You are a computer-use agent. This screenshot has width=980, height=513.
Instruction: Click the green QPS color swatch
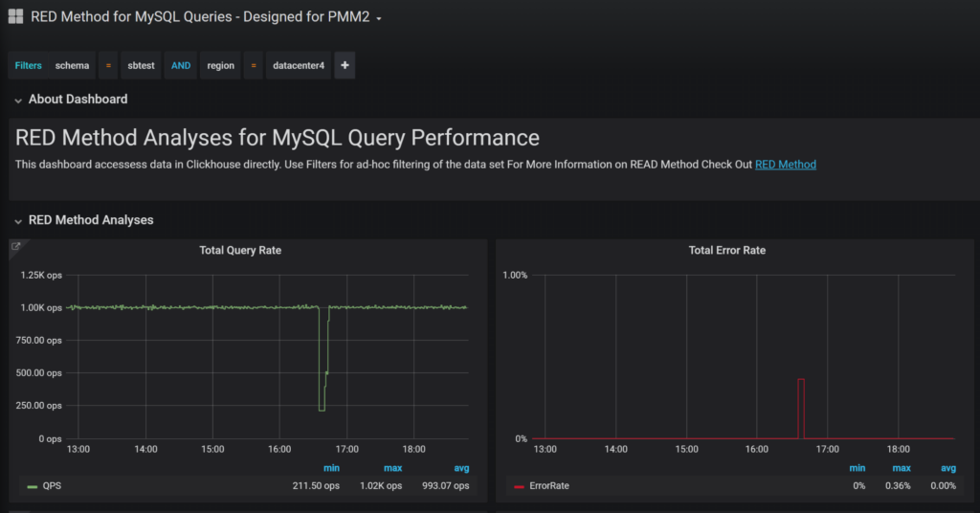[33, 486]
